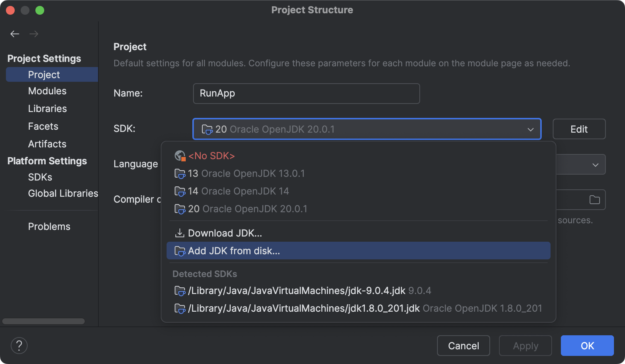Click the globe icon beside <No SDK>
The image size is (625, 364).
click(179, 155)
